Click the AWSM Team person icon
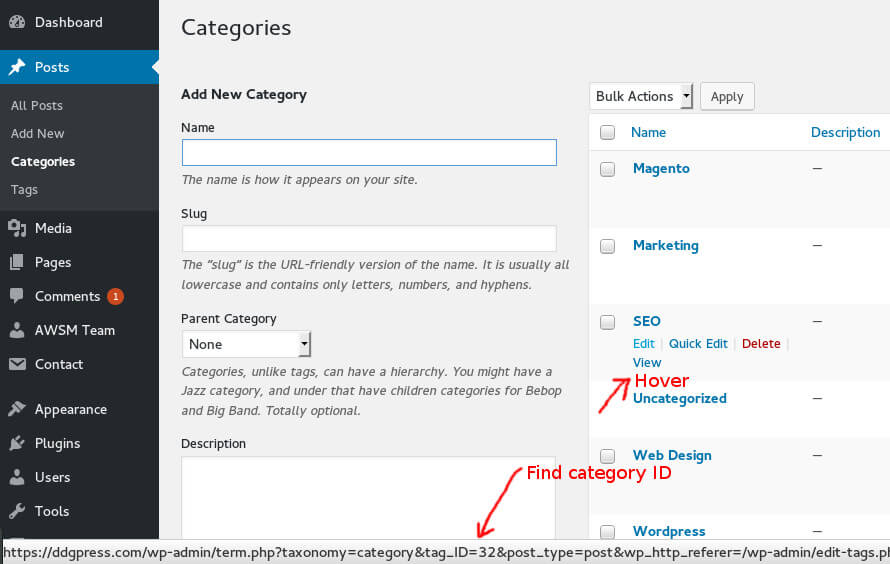This screenshot has height=564, width=890. click(17, 330)
